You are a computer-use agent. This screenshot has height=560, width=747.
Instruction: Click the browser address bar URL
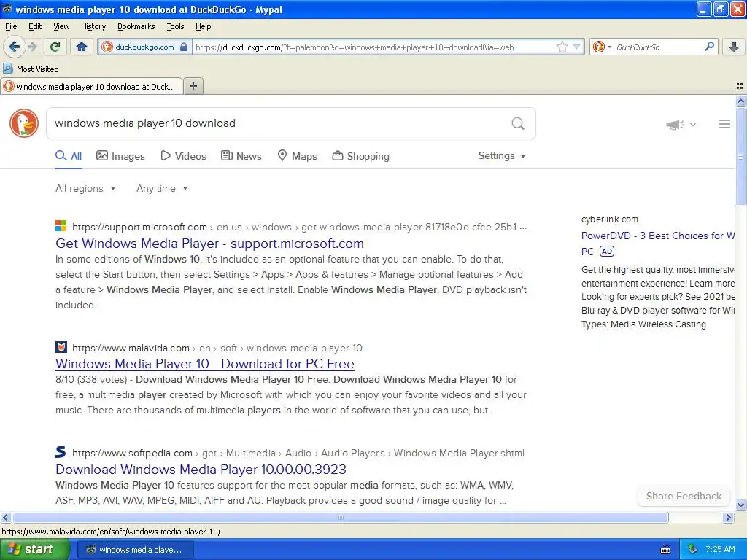pos(355,47)
